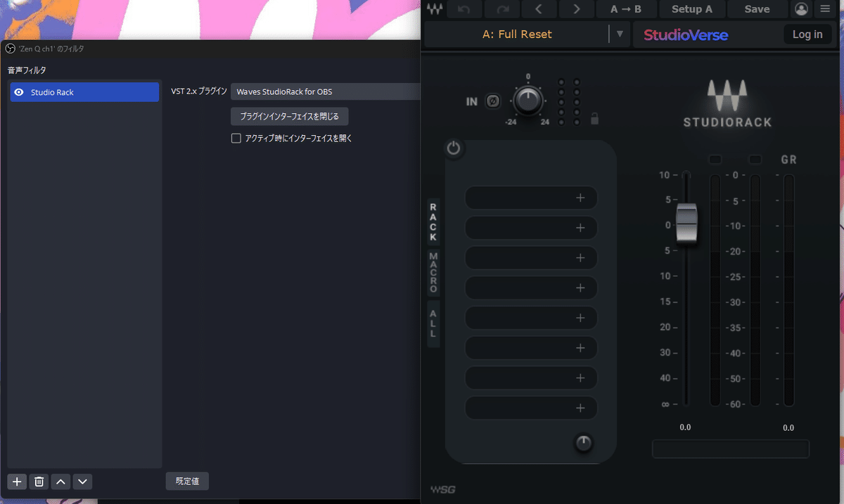Viewport: 844px width, 504px height.
Task: Switch to the RACK tab
Action: coord(433,222)
